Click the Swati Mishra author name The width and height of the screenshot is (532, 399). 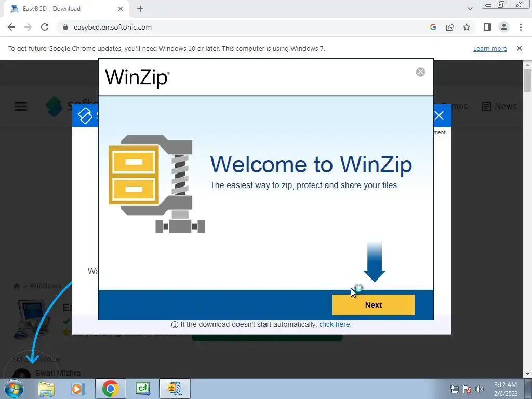pos(58,373)
